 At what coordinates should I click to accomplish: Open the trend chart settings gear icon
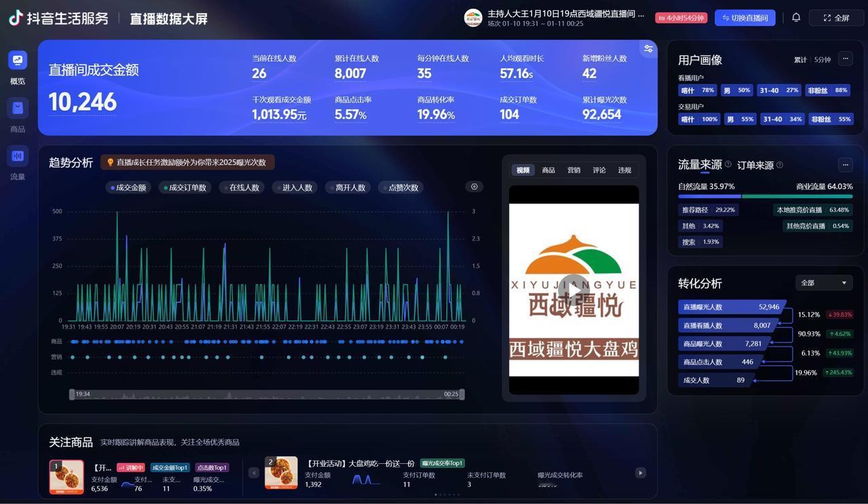(x=474, y=187)
